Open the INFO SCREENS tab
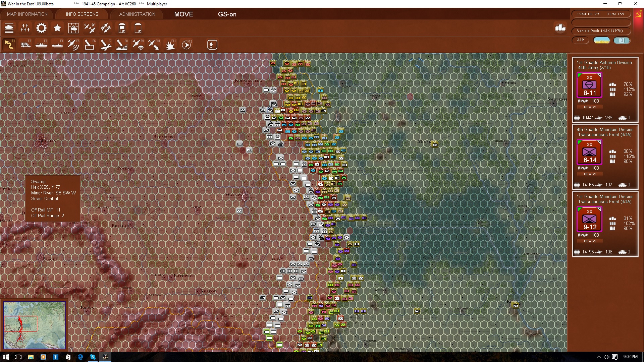 [x=82, y=14]
